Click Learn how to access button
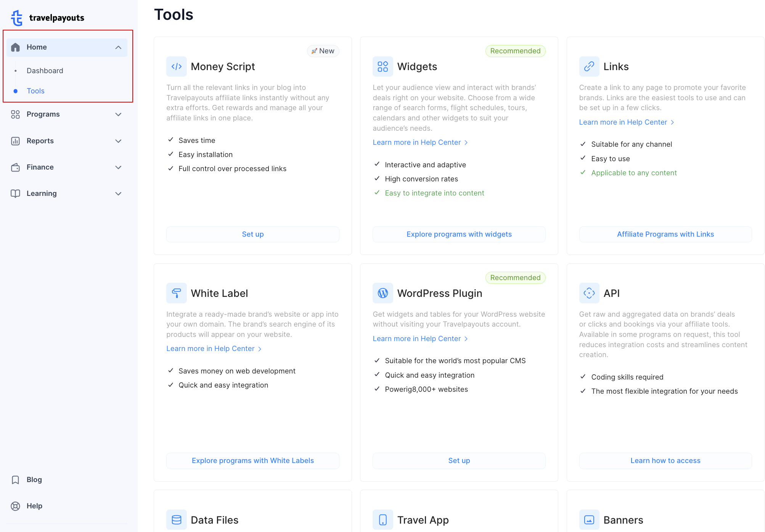The height and width of the screenshot is (532, 765). pyautogui.click(x=665, y=461)
